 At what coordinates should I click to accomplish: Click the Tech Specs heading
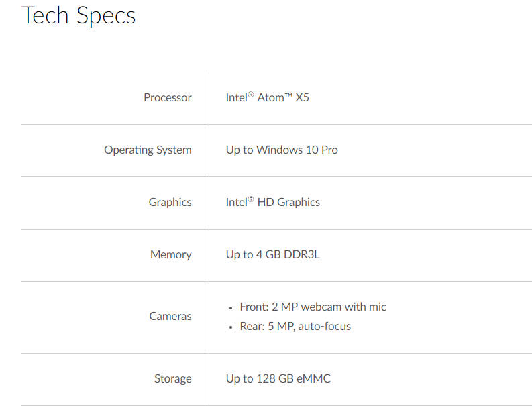78,15
